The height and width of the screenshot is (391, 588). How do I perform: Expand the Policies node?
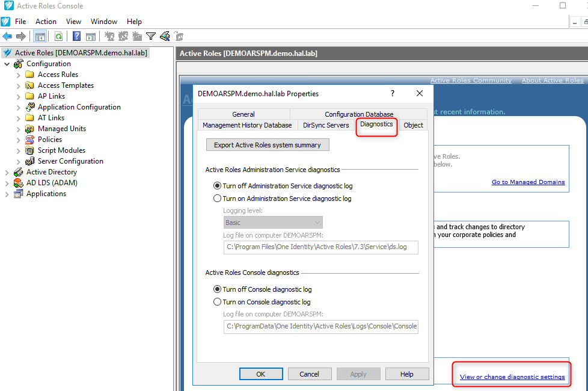19,140
